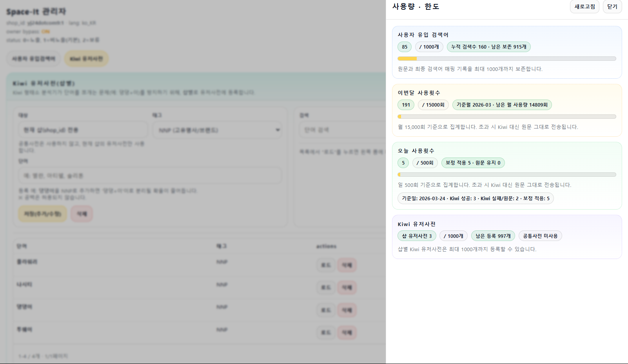Click the 누적 검색수 160 badge

point(488,47)
